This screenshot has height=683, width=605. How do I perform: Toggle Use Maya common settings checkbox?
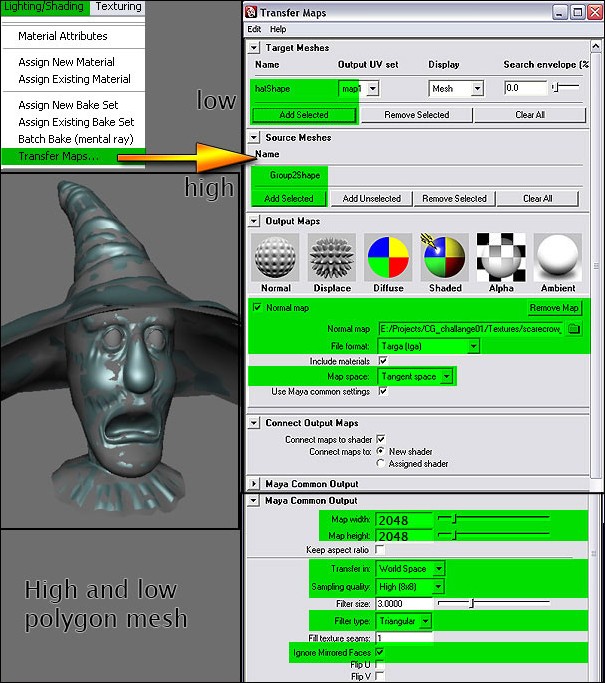(383, 391)
